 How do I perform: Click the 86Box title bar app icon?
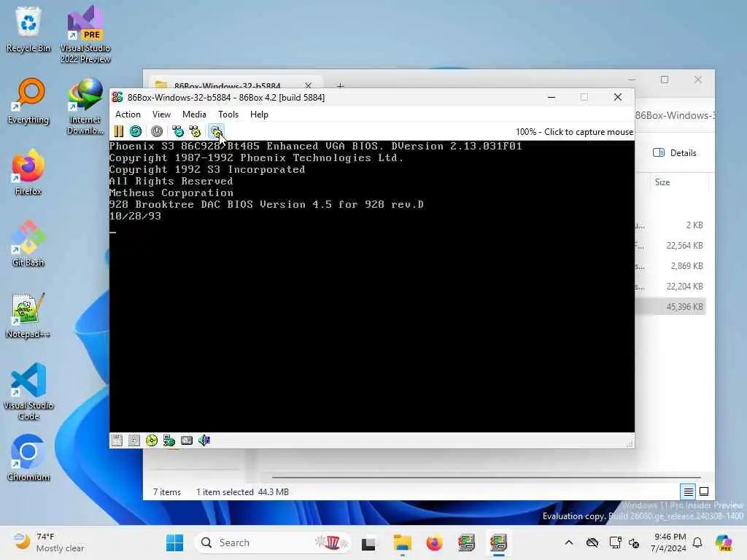point(117,97)
